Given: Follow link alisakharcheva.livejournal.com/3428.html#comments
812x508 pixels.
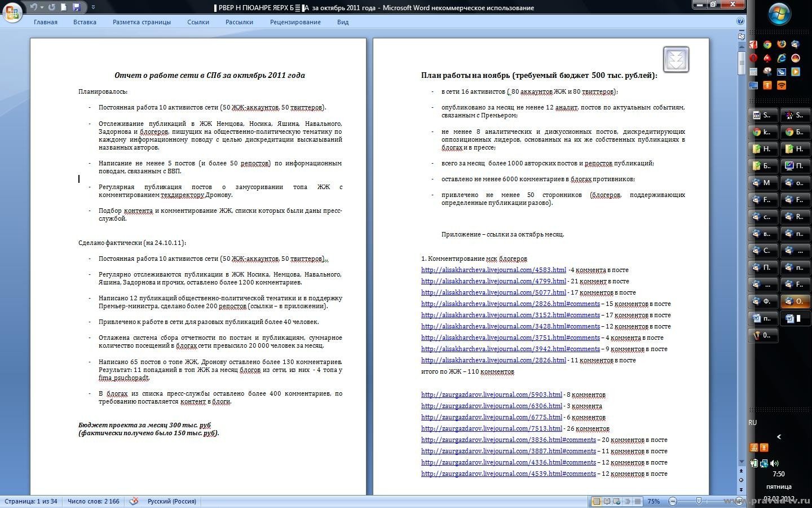Looking at the screenshot, I should tap(510, 326).
